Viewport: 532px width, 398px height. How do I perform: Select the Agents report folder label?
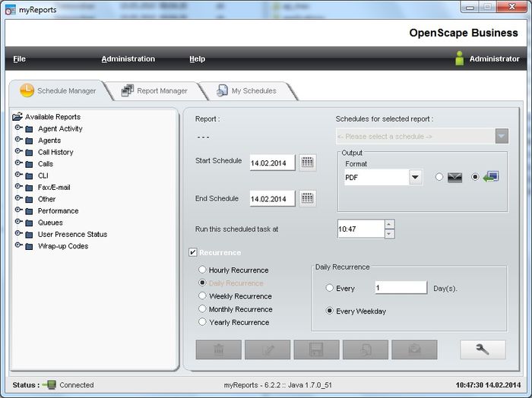point(49,141)
